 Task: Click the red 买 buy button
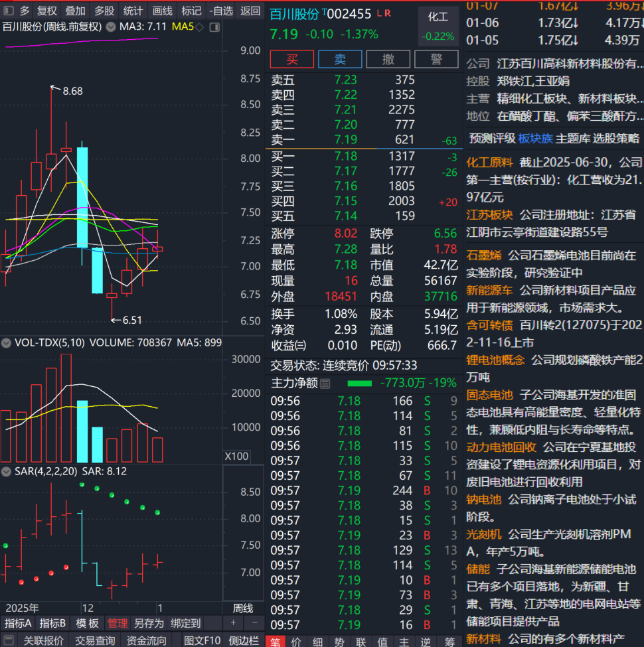(292, 59)
